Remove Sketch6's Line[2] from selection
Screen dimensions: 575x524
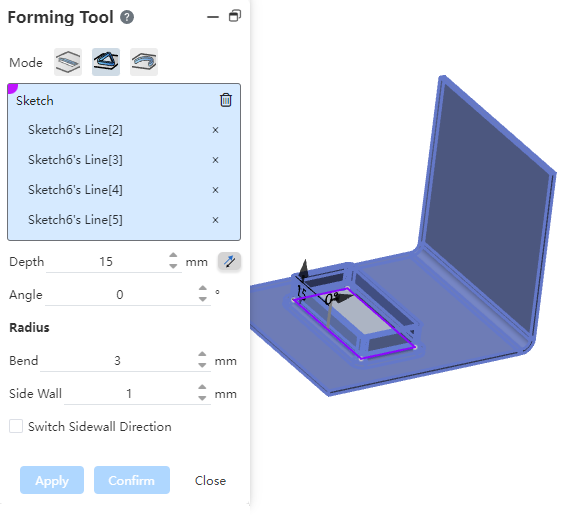(x=215, y=130)
